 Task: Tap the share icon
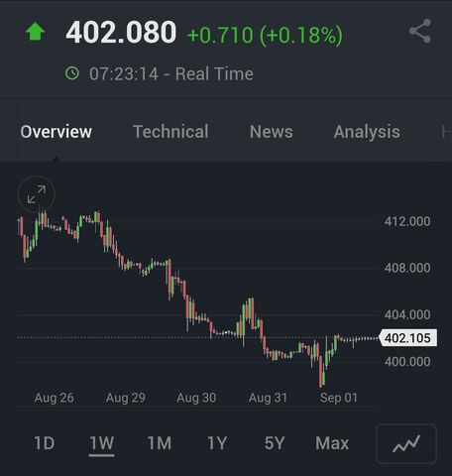420,31
